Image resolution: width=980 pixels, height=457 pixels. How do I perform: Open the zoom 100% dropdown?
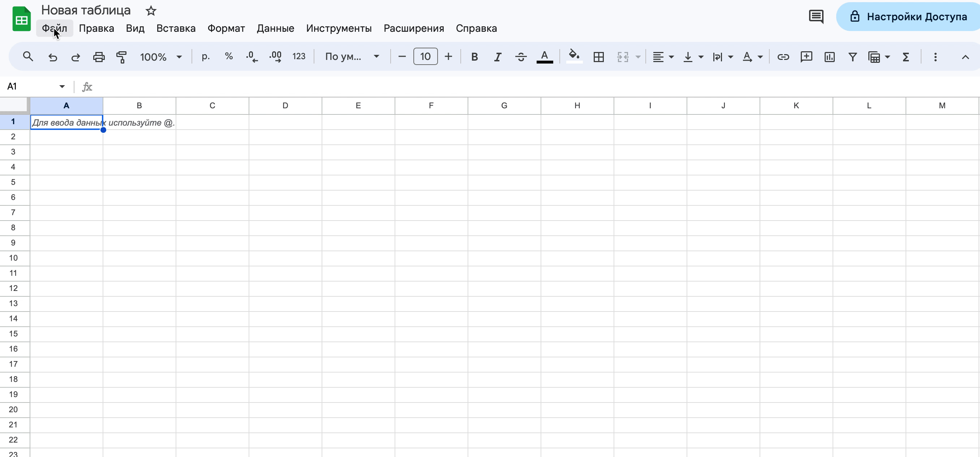[161, 57]
